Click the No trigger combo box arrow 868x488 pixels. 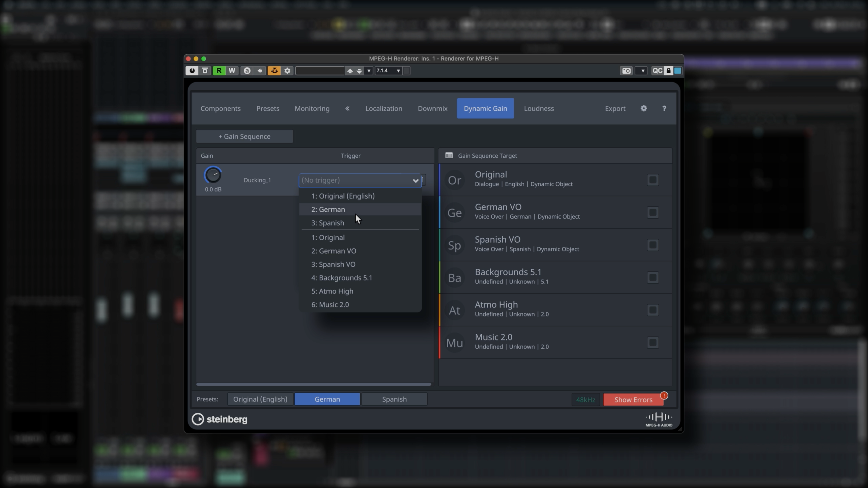point(415,180)
